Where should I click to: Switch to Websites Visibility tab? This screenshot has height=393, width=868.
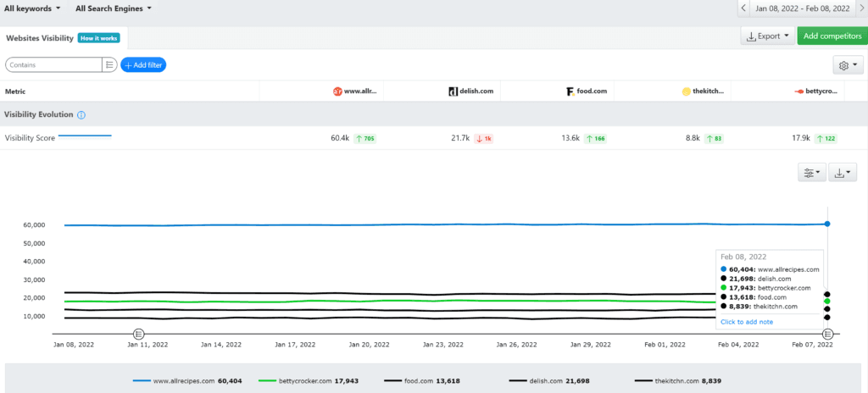[x=39, y=38]
